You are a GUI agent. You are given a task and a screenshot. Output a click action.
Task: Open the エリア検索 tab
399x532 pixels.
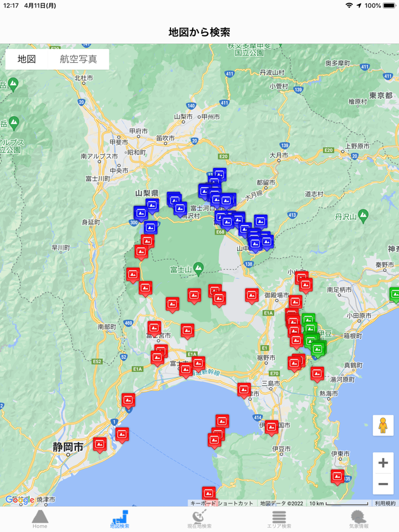click(279, 519)
